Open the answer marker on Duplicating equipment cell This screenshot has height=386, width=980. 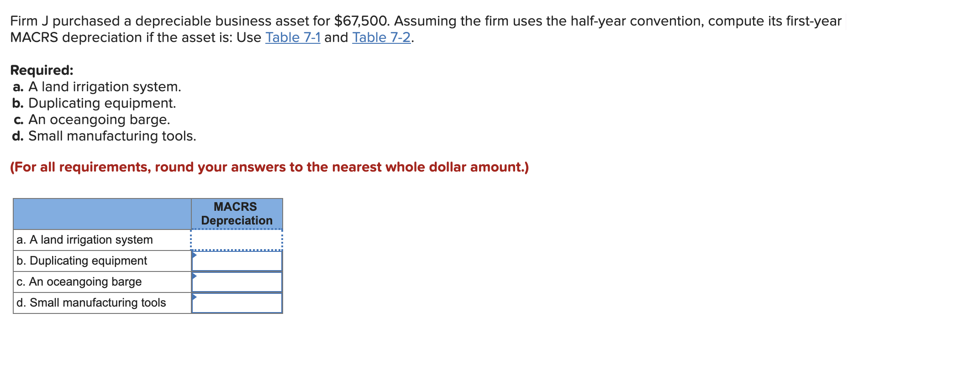click(x=195, y=256)
